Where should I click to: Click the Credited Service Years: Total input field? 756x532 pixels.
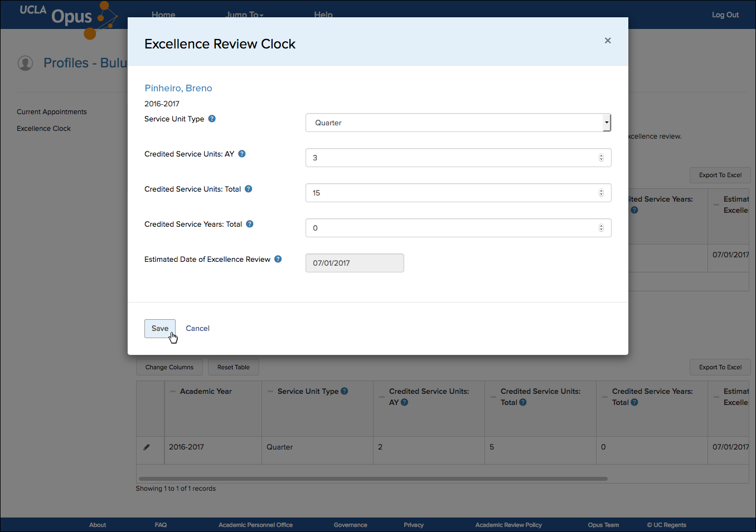tap(458, 228)
